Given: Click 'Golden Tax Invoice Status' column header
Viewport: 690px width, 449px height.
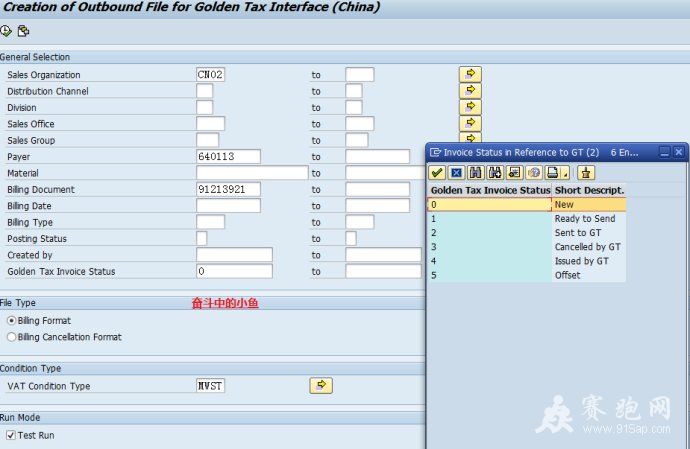Looking at the screenshot, I should 490,190.
